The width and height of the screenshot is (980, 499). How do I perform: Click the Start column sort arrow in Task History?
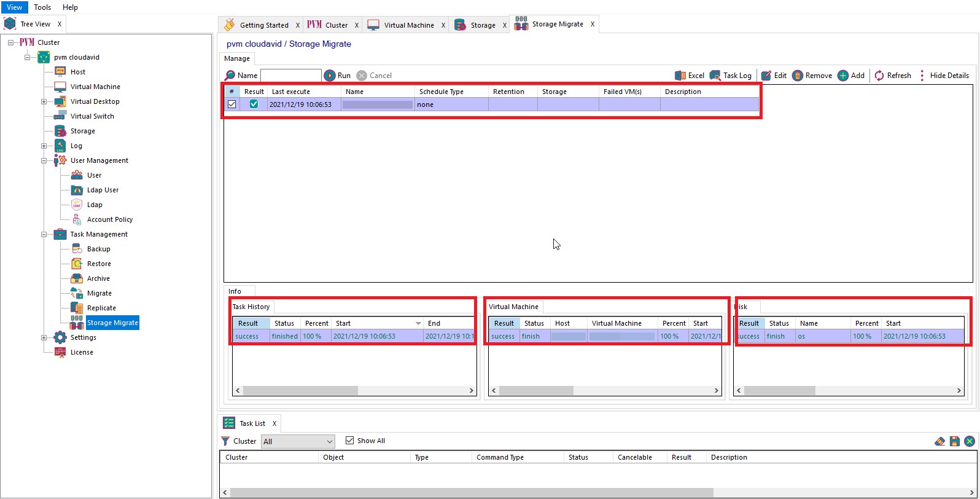point(419,323)
